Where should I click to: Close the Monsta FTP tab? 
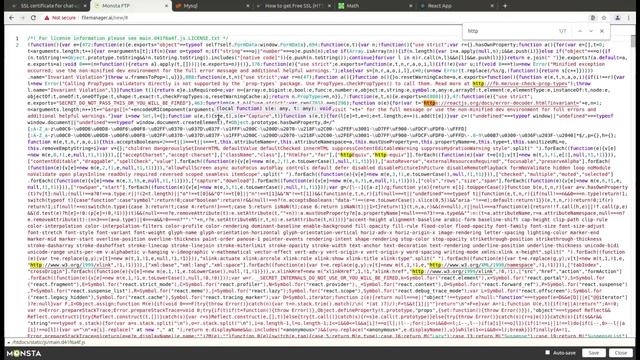166,6
